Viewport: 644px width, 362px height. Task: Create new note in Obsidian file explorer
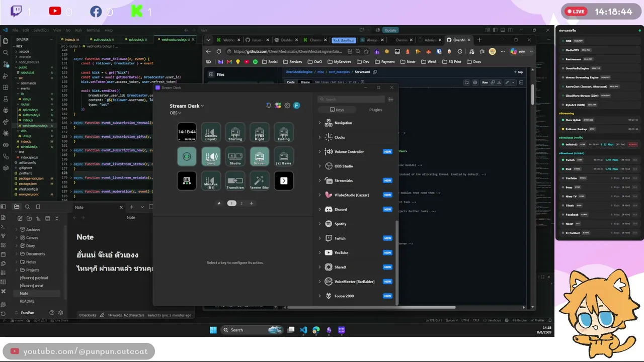[x=20, y=218]
